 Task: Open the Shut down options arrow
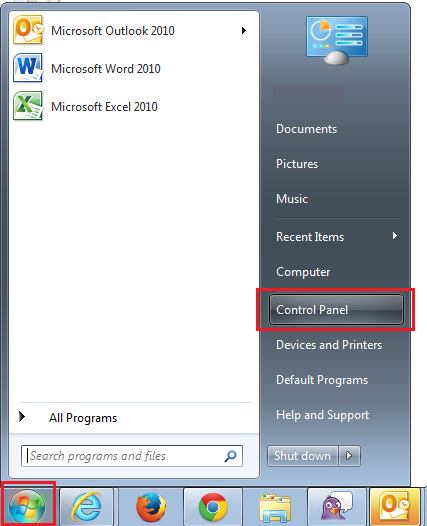[349, 456]
